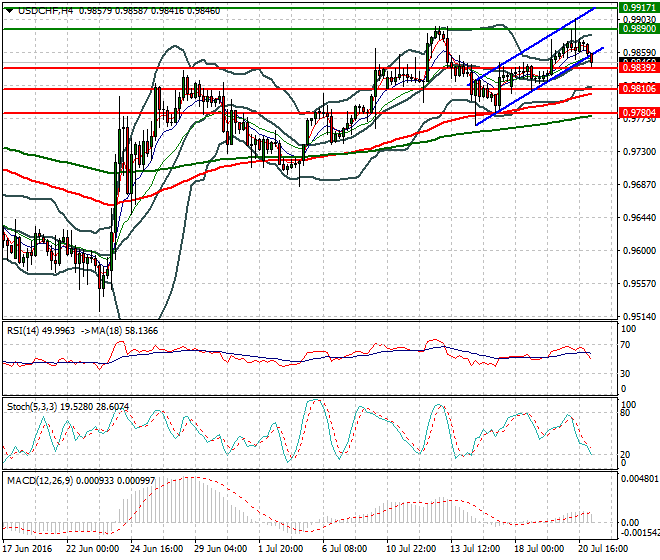The height and width of the screenshot is (560, 660).
Task: Click the 17 Jun 2016 date label
Action: click(x=27, y=549)
